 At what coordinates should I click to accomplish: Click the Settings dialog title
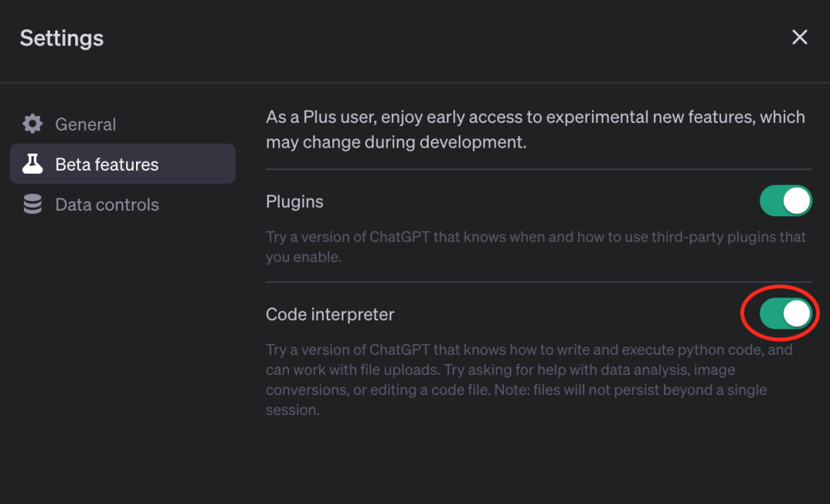[61, 38]
